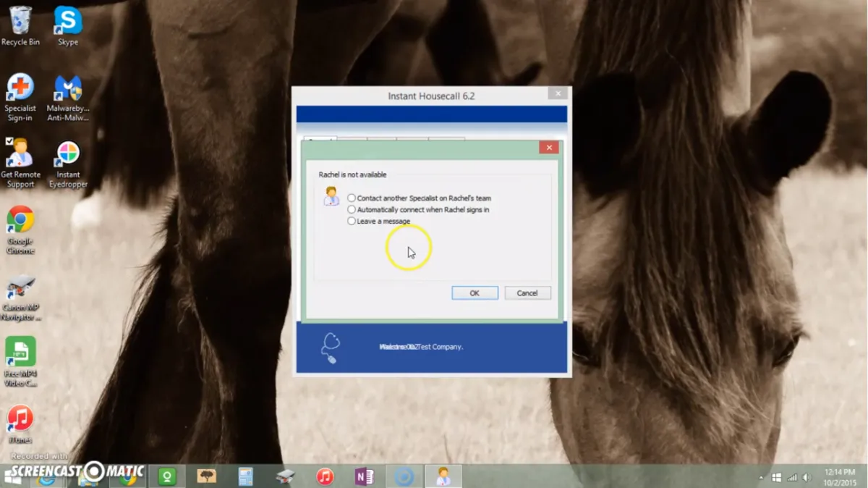Click the stethoscope mouse logo
The width and height of the screenshot is (868, 488).
pos(330,348)
